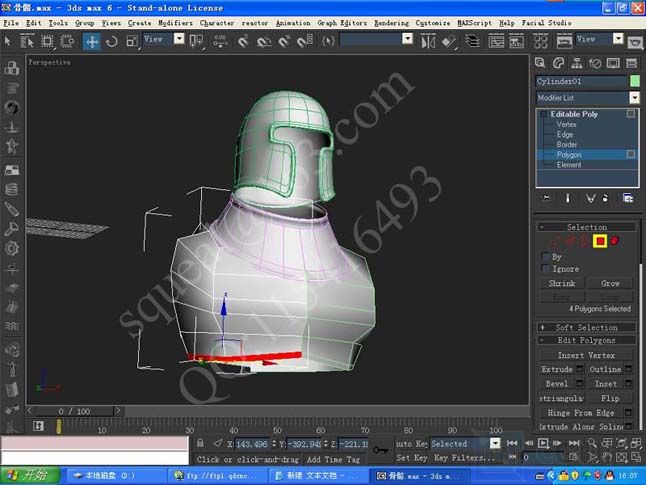Open Bevel settings box
Image resolution: width=646 pixels, height=485 pixels.
coord(579,384)
